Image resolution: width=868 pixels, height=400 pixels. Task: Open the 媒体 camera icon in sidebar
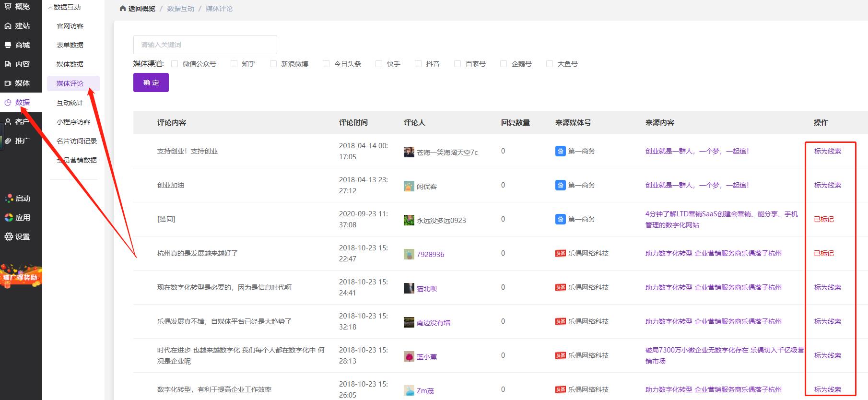point(8,83)
